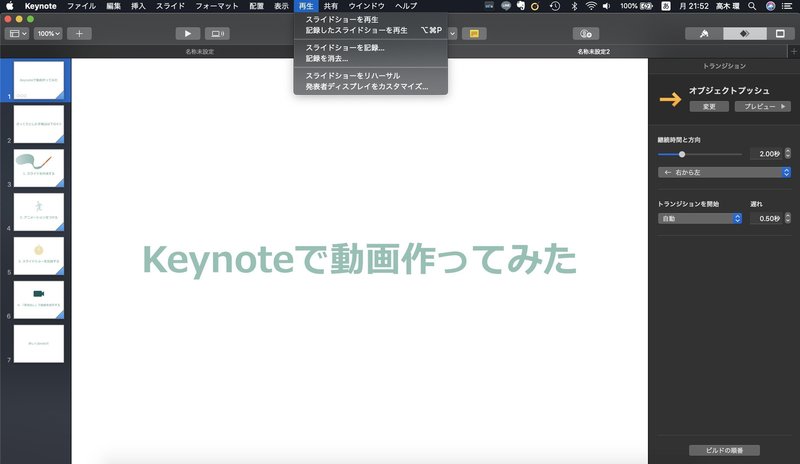Viewport: 800px width, 464px height.
Task: Open Keynote Live button in toolbar
Action: pyautogui.click(x=217, y=34)
